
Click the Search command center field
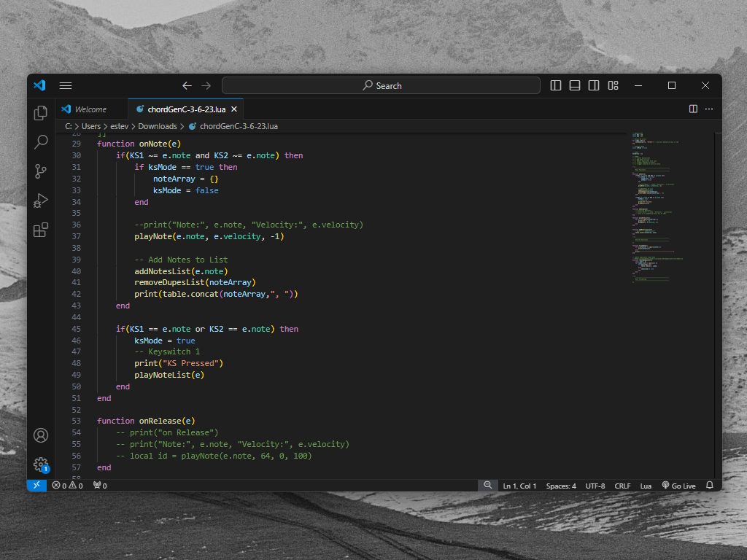click(382, 85)
